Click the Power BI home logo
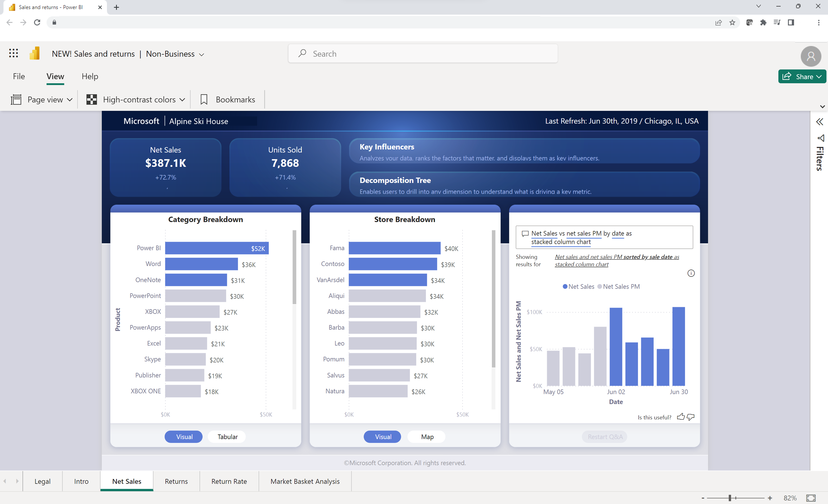 (x=34, y=53)
